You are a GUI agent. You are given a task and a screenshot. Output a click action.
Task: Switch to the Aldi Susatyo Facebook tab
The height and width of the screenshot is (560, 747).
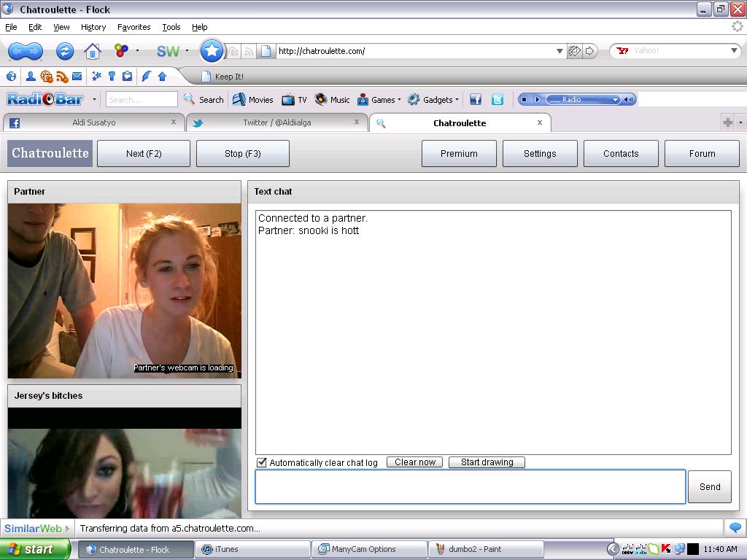[x=94, y=122]
